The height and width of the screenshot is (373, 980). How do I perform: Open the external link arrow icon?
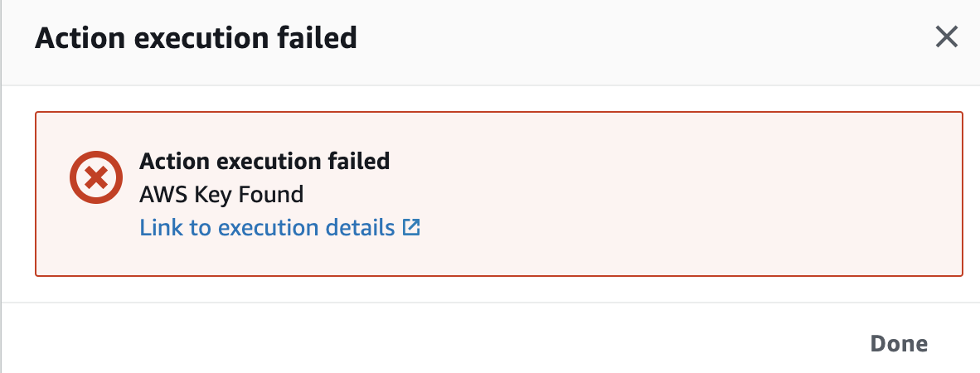pos(411,227)
